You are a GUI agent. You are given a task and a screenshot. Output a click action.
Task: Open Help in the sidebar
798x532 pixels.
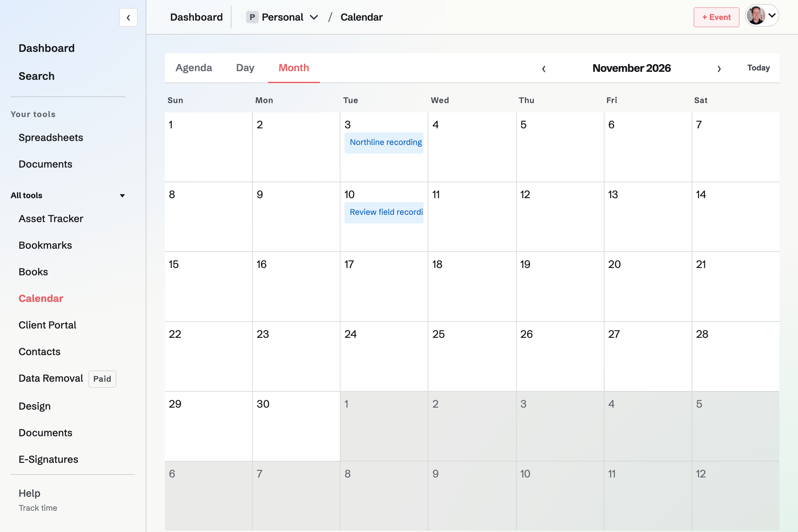[x=30, y=493]
